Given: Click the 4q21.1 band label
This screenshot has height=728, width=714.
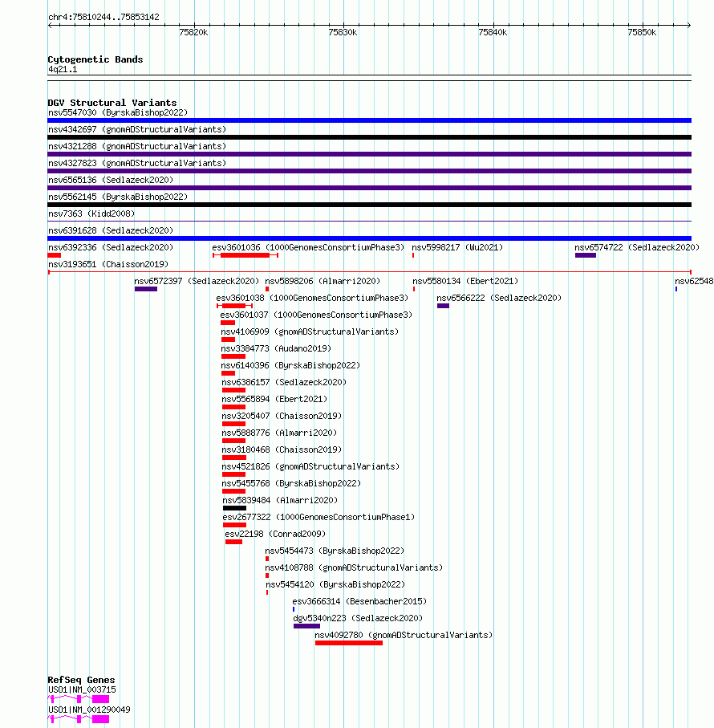Looking at the screenshot, I should coord(63,69).
